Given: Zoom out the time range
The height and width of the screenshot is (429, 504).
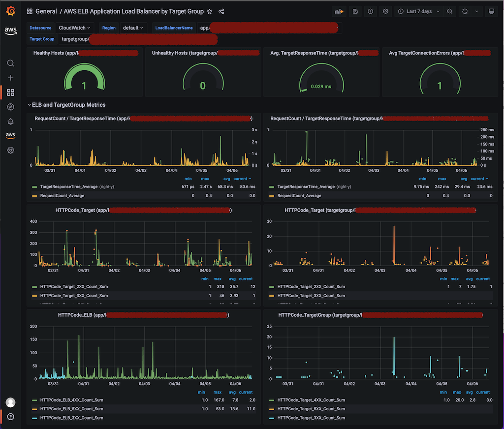Looking at the screenshot, I should [450, 11].
